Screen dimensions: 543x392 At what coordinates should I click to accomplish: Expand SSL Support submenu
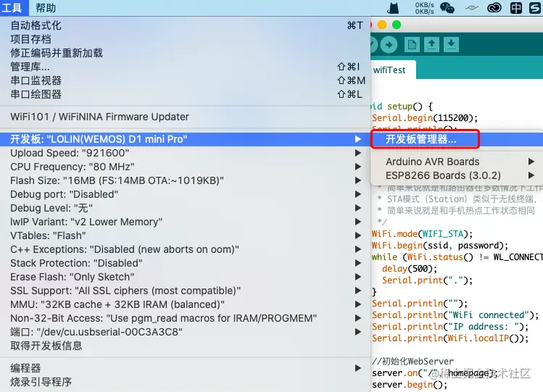pyautogui.click(x=186, y=291)
